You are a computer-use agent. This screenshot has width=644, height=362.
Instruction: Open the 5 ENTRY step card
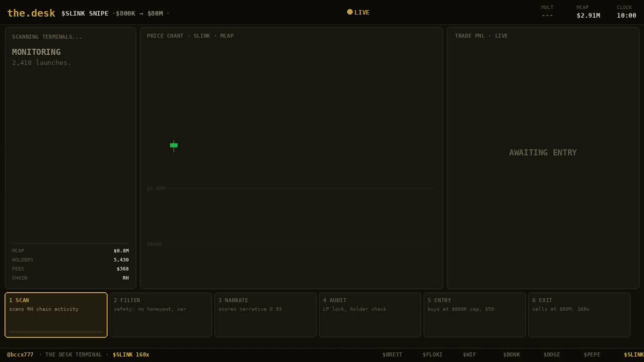(x=474, y=315)
